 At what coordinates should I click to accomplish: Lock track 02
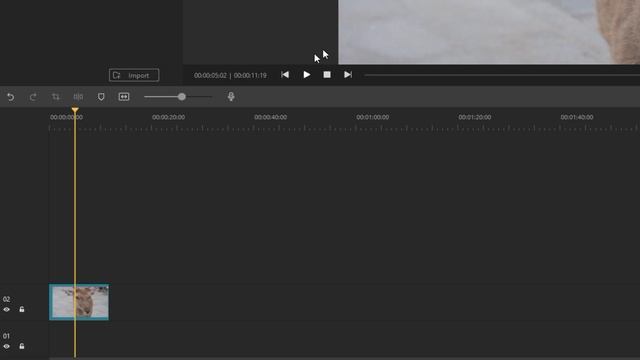coord(22,309)
